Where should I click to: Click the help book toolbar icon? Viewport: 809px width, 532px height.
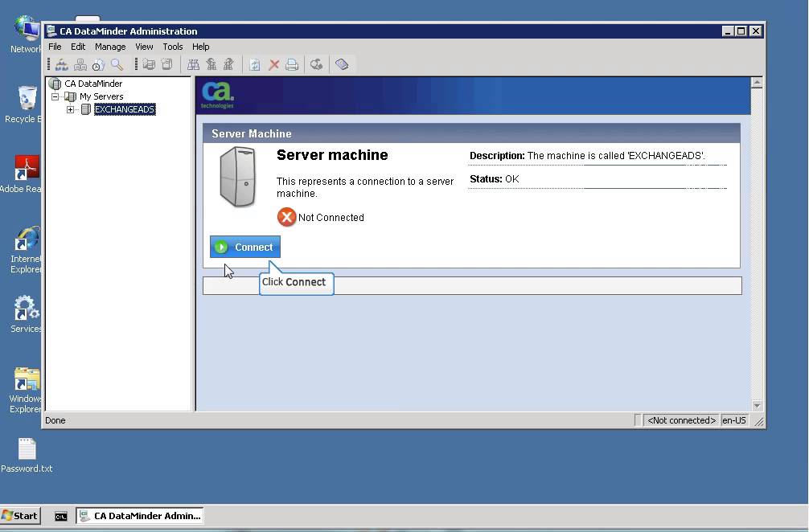[342, 64]
